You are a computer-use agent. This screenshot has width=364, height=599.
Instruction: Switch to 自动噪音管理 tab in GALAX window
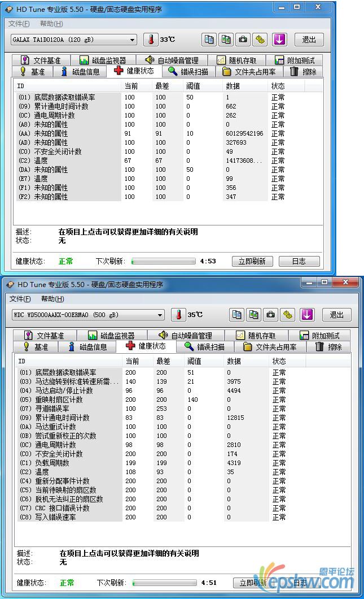(172, 60)
